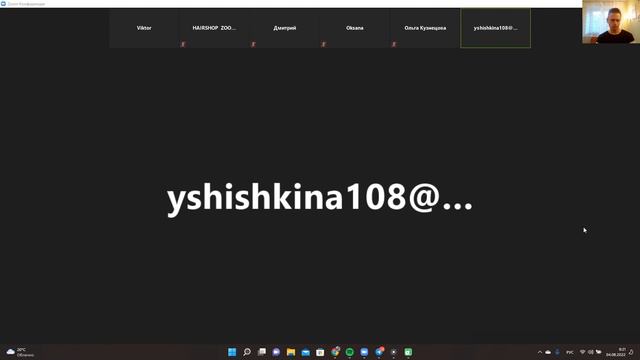Viewport: 640px width, 360px height.
Task: Open Task View on the taskbar
Action: click(x=262, y=352)
